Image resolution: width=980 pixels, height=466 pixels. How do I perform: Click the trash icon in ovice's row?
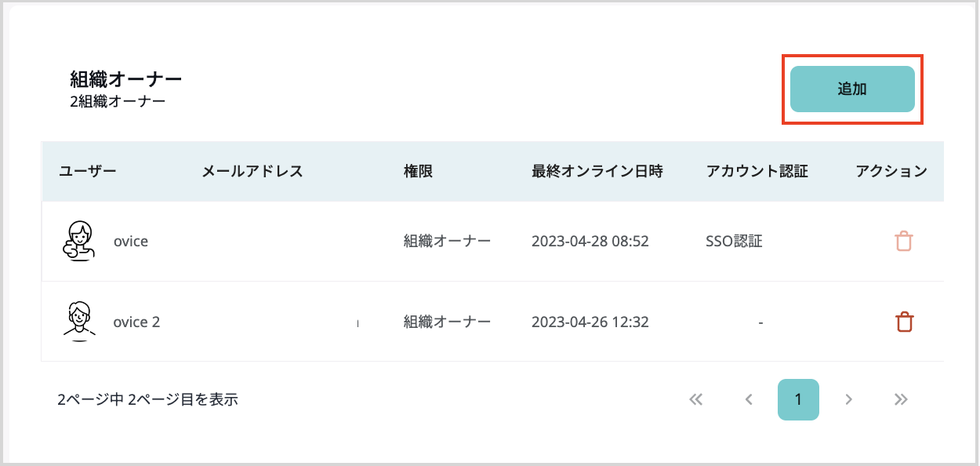(x=903, y=241)
